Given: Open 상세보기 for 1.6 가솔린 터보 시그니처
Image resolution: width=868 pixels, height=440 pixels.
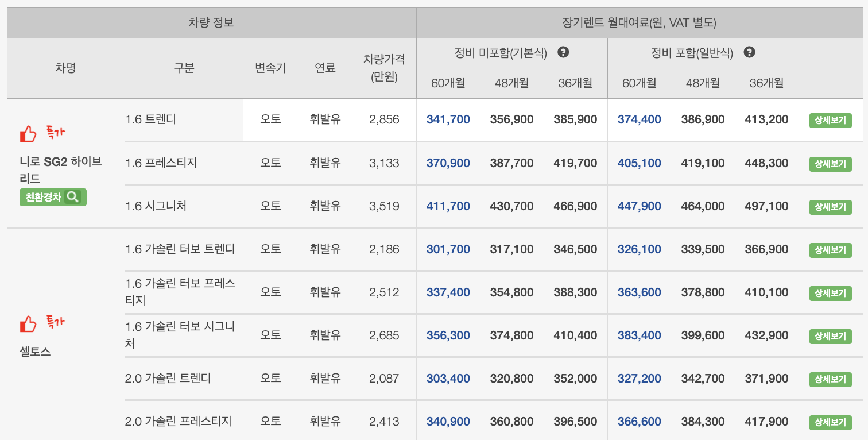Looking at the screenshot, I should (830, 336).
